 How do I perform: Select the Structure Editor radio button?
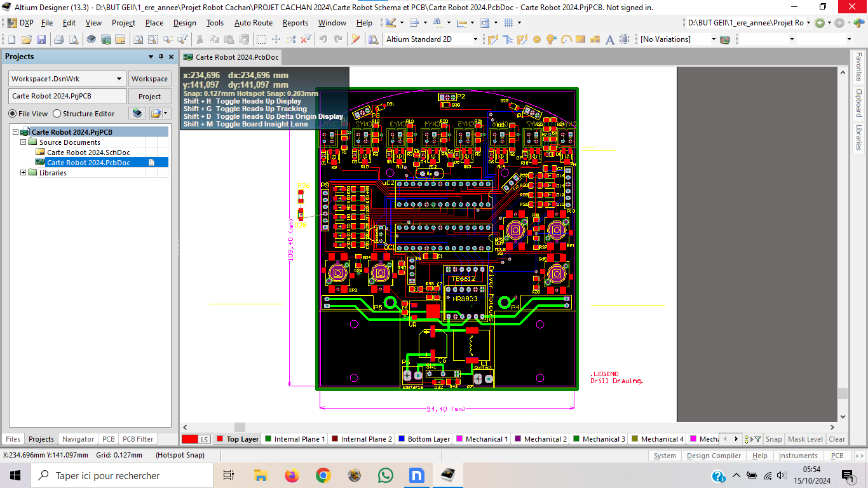pyautogui.click(x=57, y=114)
